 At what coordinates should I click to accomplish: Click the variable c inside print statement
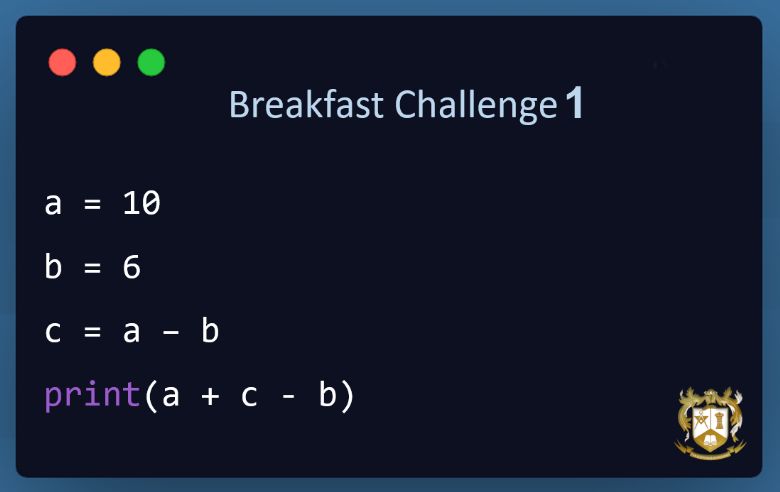tap(249, 396)
